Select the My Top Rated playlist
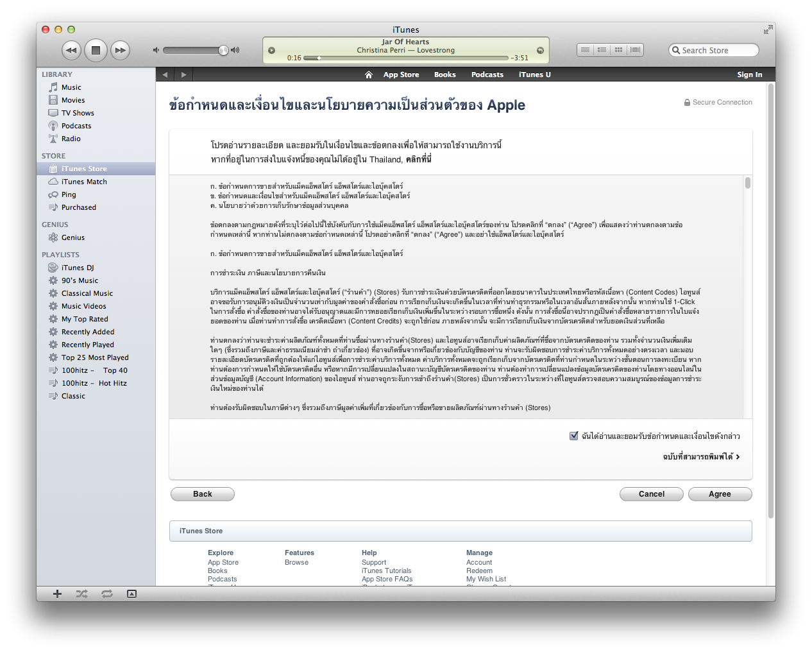Image resolution: width=812 pixels, height=652 pixels. [x=96, y=319]
